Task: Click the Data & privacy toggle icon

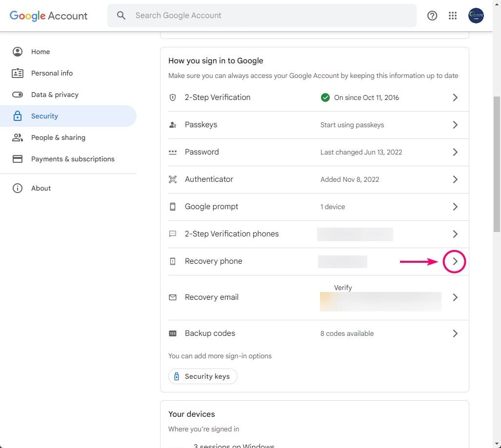Action: click(x=18, y=95)
